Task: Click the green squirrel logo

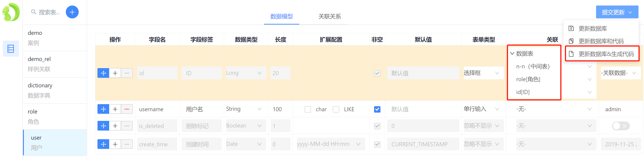Action: [x=11, y=12]
